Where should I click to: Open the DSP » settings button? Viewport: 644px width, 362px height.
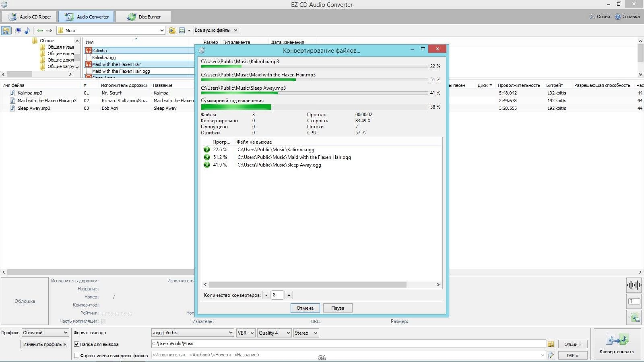click(x=573, y=356)
